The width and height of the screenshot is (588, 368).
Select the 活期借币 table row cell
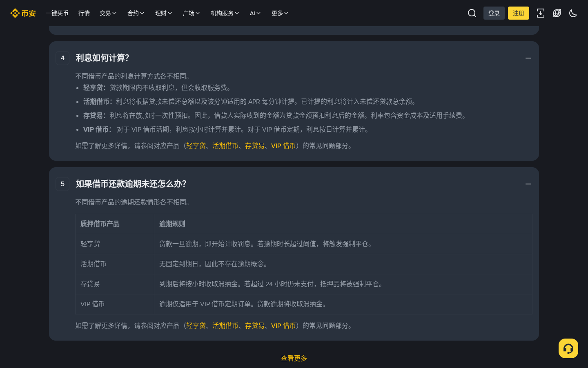115,264
